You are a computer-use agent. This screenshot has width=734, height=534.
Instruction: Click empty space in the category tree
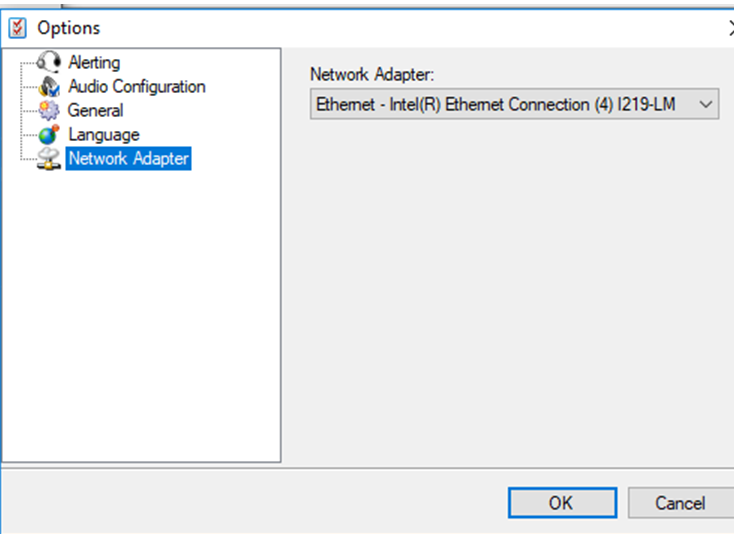tap(140, 320)
